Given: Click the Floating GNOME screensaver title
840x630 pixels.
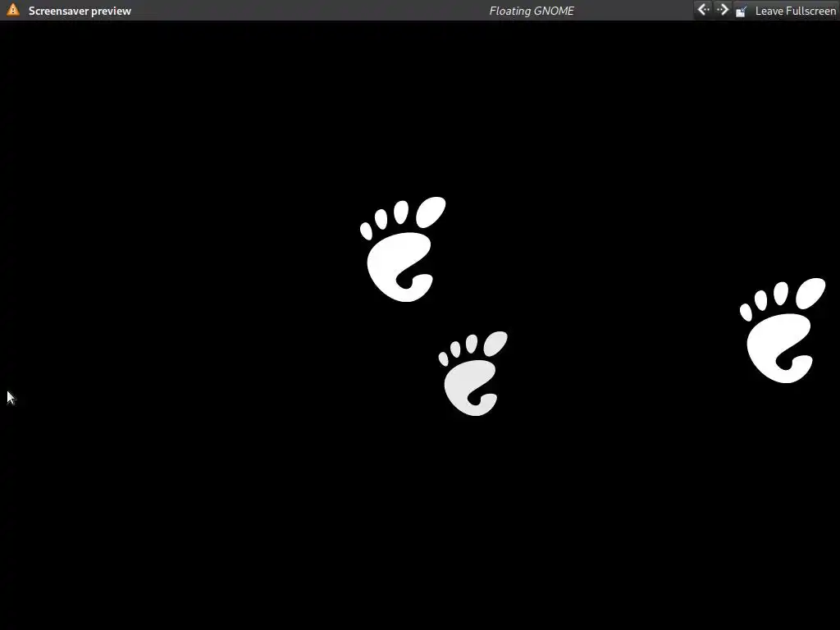Looking at the screenshot, I should [532, 11].
